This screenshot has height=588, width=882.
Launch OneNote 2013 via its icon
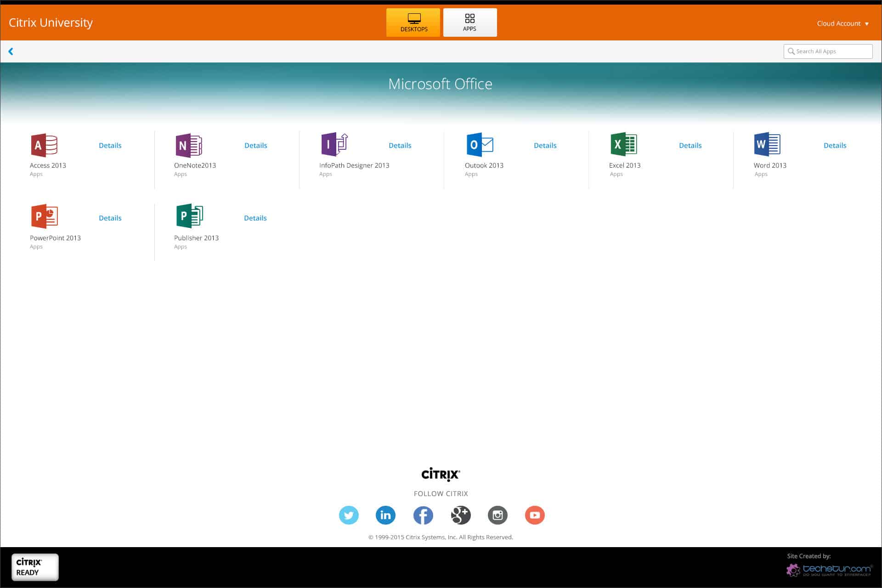189,145
